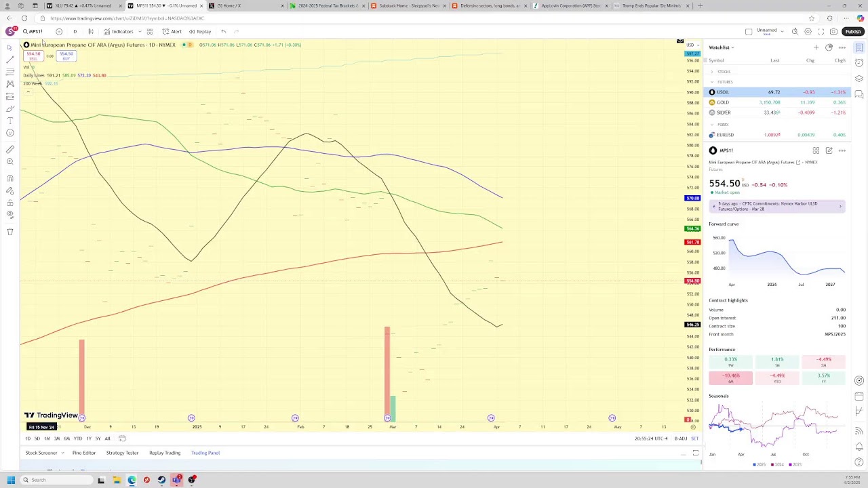This screenshot has height=488, width=868.
Task: Toggle lock all drawings
Action: [9, 203]
